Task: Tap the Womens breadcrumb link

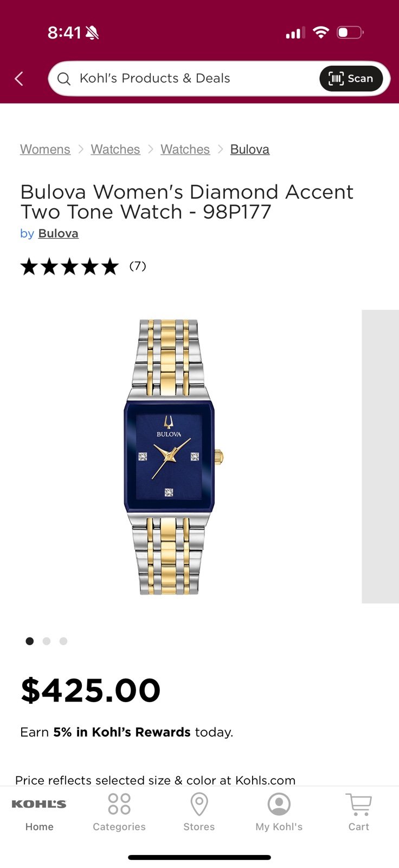Action: [45, 149]
